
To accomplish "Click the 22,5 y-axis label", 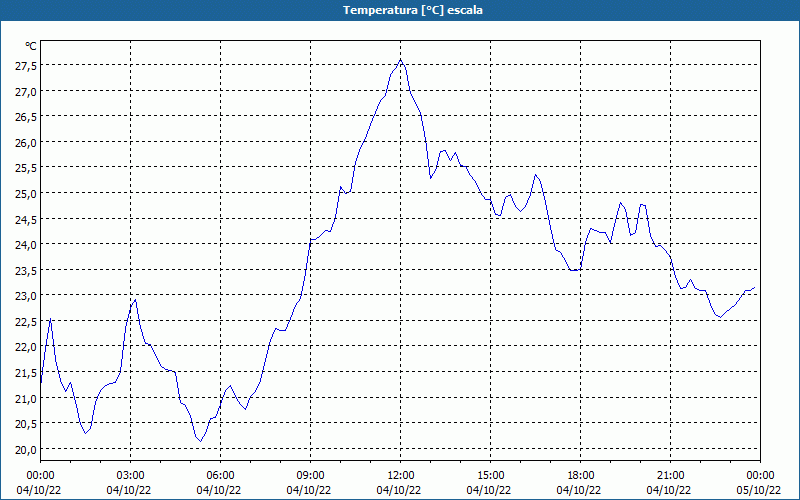I will (x=26, y=322).
